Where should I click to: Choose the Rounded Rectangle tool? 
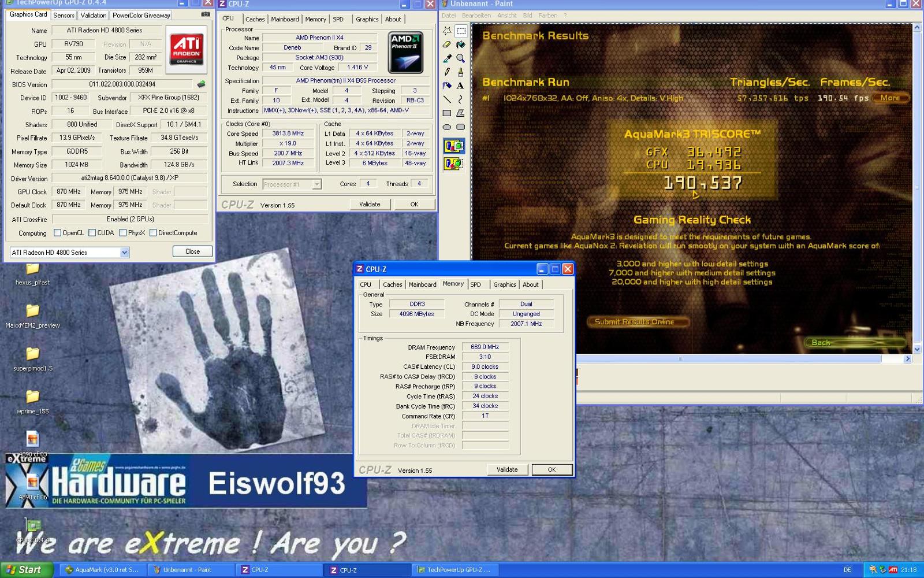[x=461, y=127]
